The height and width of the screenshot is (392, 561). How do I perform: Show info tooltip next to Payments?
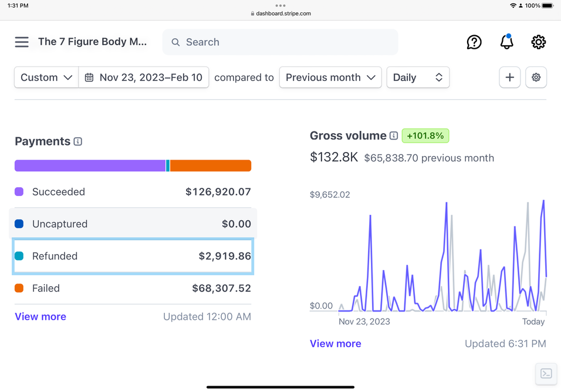[78, 141]
